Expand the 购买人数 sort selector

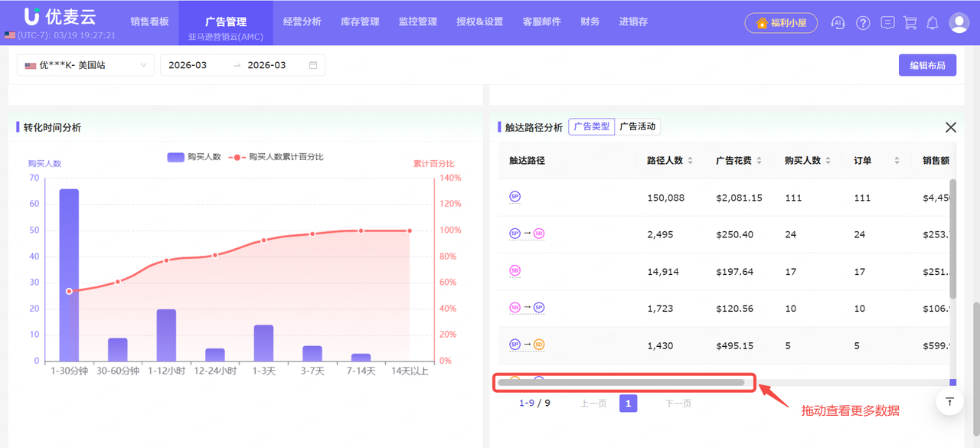[x=829, y=159]
